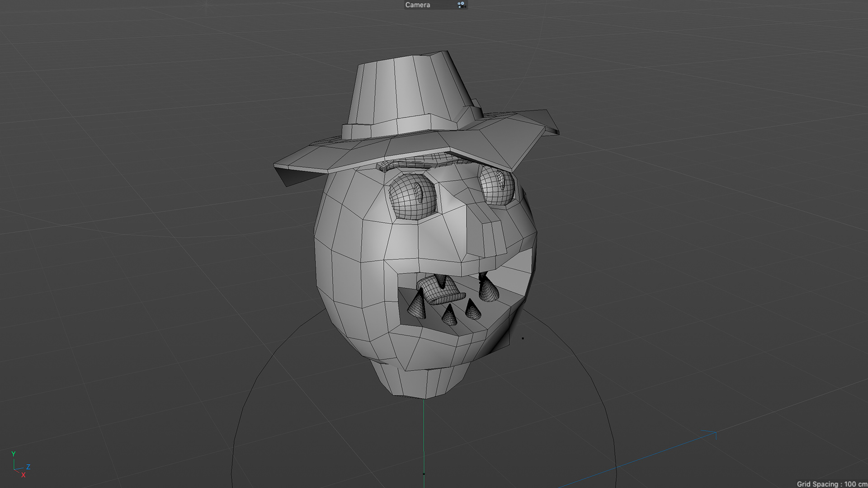868x488 pixels.
Task: Select the larger left eyeball mesh
Action: pyautogui.click(x=411, y=197)
